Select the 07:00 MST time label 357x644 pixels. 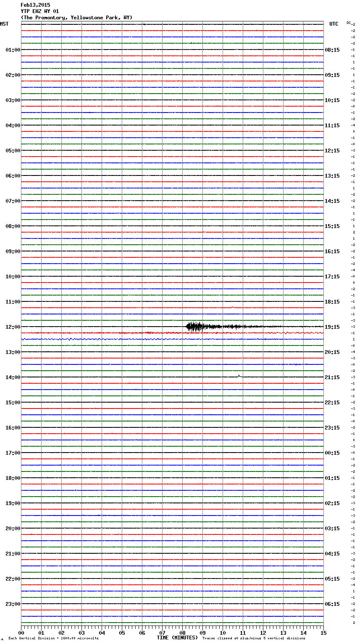point(13,201)
